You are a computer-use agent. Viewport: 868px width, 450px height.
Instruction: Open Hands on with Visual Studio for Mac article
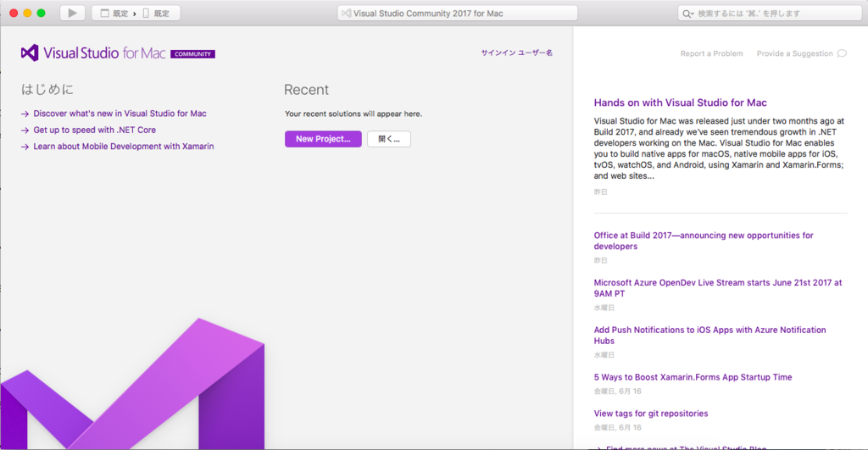pos(681,103)
